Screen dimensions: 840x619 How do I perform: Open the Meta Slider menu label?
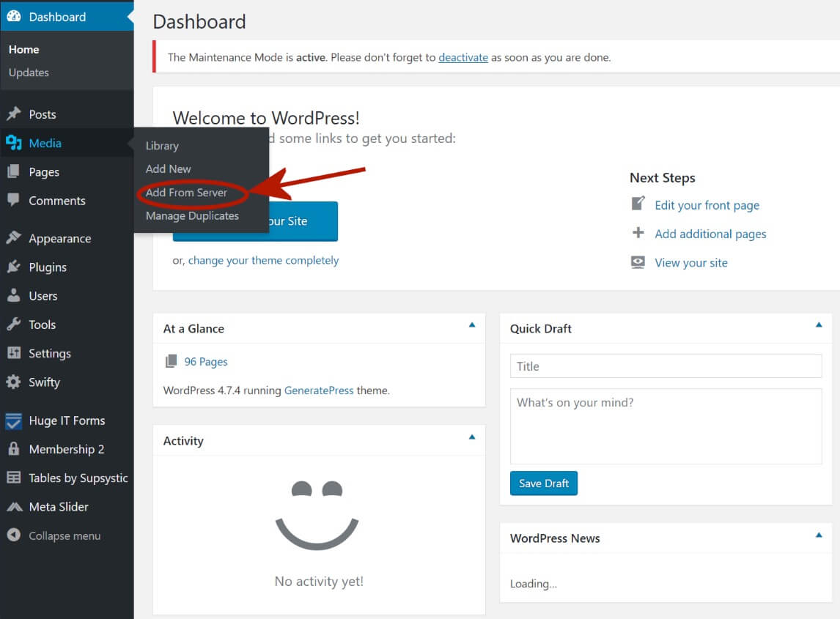[x=59, y=506]
